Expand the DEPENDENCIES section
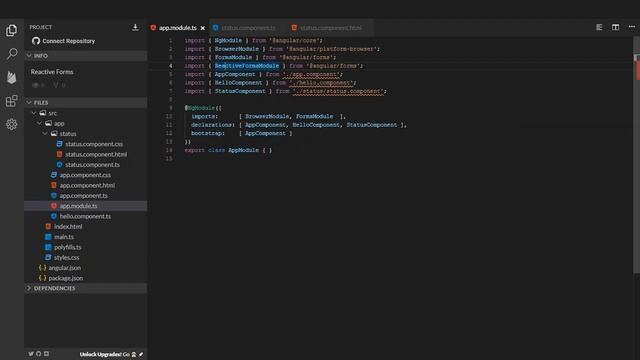Viewport: 640px width, 360px height. click(29, 288)
